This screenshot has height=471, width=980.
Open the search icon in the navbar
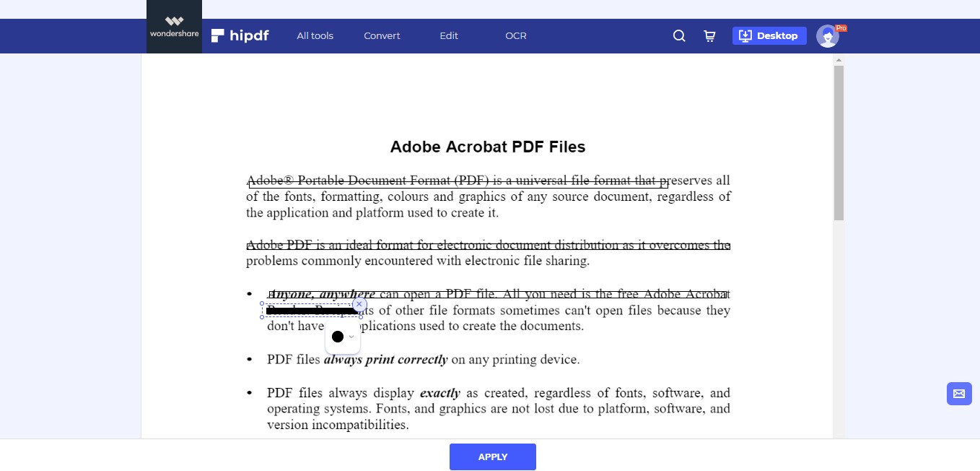678,35
